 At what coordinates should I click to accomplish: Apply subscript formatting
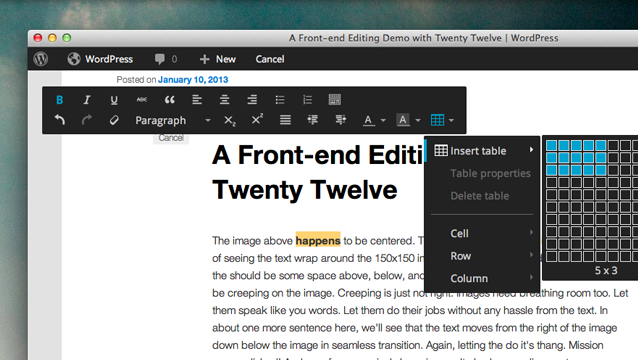(229, 120)
